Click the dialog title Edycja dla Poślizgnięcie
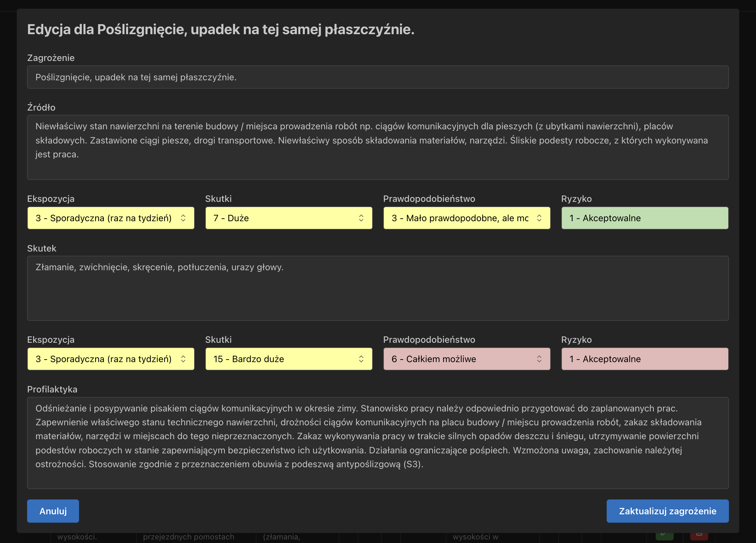Screen dimensions: 756x543 (221, 30)
